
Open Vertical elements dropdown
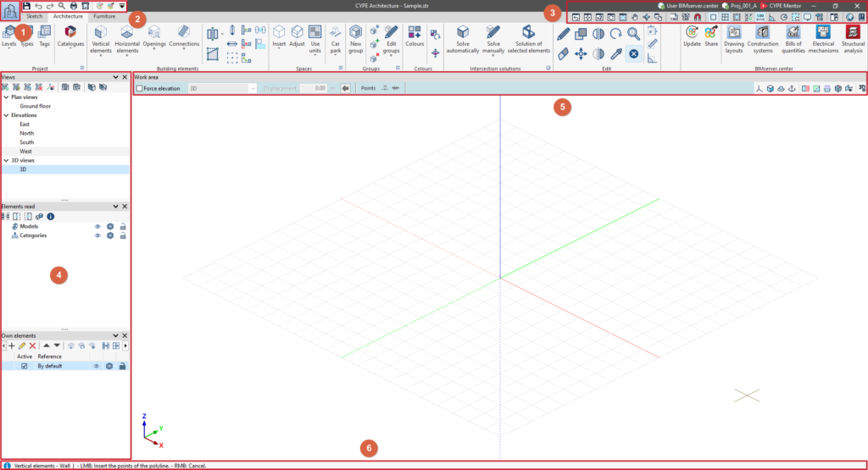(100, 40)
